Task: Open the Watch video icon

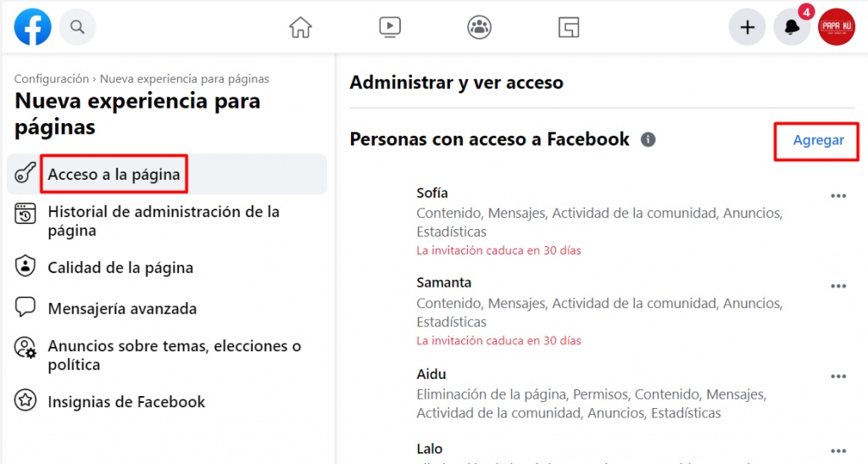Action: coord(390,27)
